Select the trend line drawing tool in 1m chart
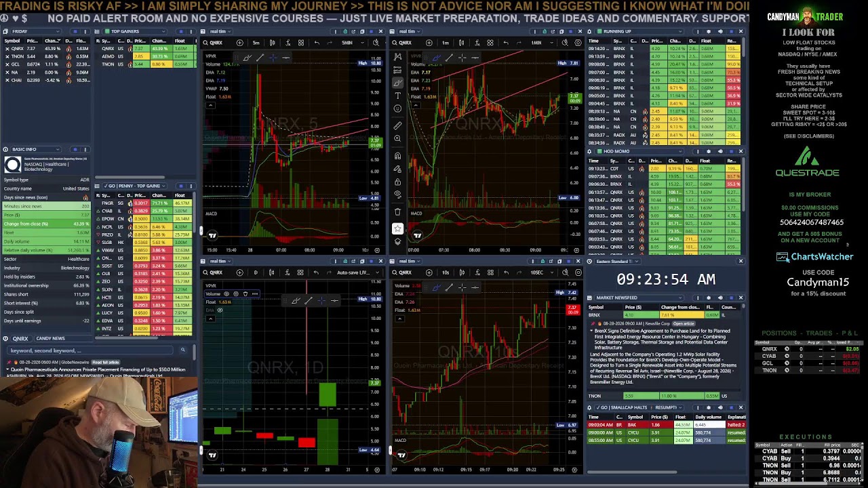 [449, 58]
